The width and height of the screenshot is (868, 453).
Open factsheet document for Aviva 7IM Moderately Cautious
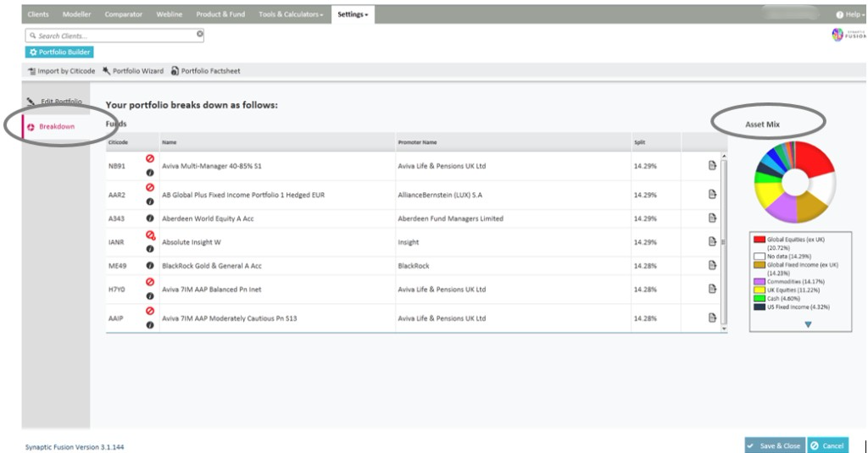(712, 318)
